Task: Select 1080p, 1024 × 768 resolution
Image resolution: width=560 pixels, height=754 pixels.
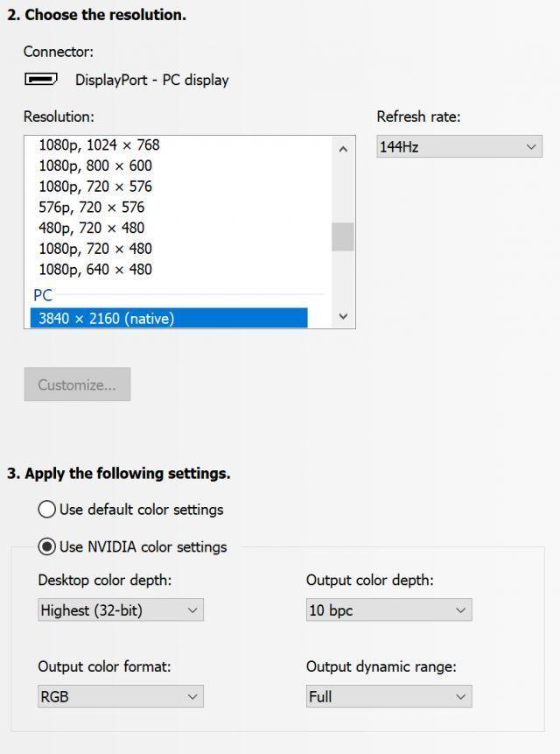Action: point(99,145)
